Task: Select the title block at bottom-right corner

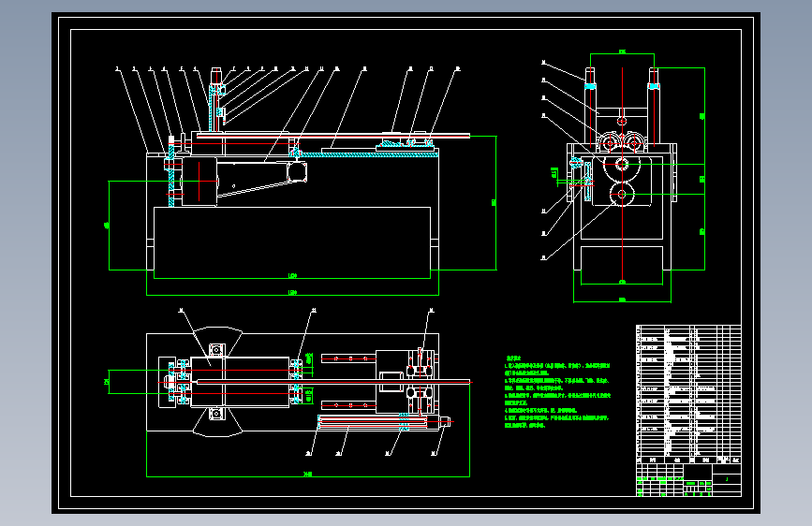Action: [x=688, y=480]
